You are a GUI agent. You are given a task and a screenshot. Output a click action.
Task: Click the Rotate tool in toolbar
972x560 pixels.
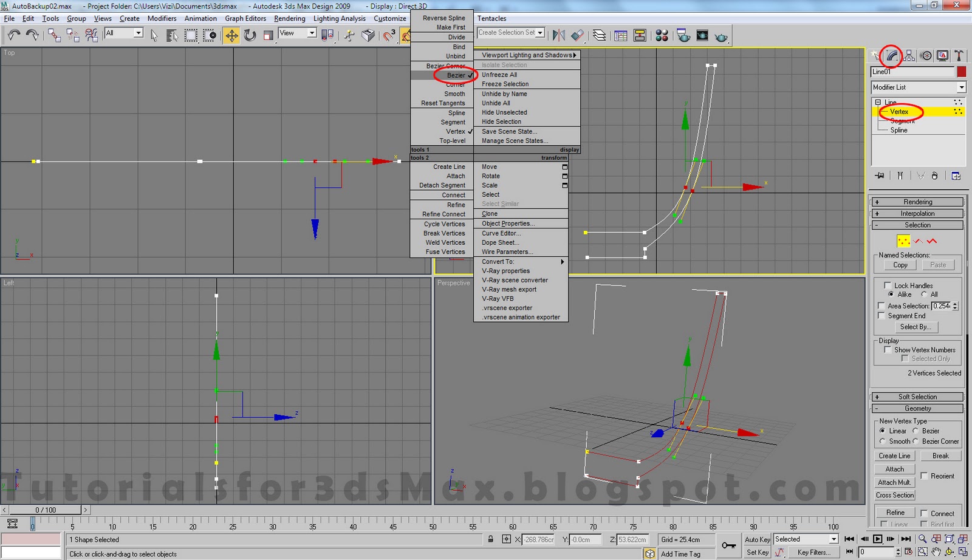[x=250, y=35]
